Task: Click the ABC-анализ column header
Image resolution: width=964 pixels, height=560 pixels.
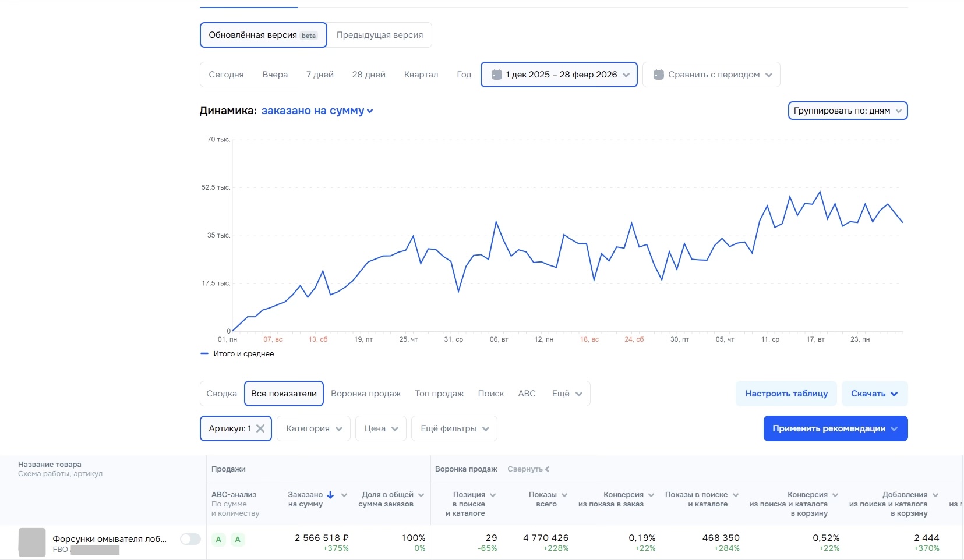Action: coord(234,495)
